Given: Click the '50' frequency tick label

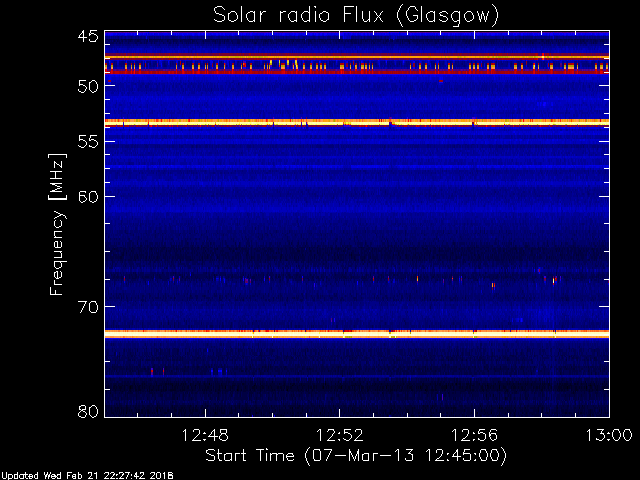Looking at the screenshot, I should coord(88,86).
